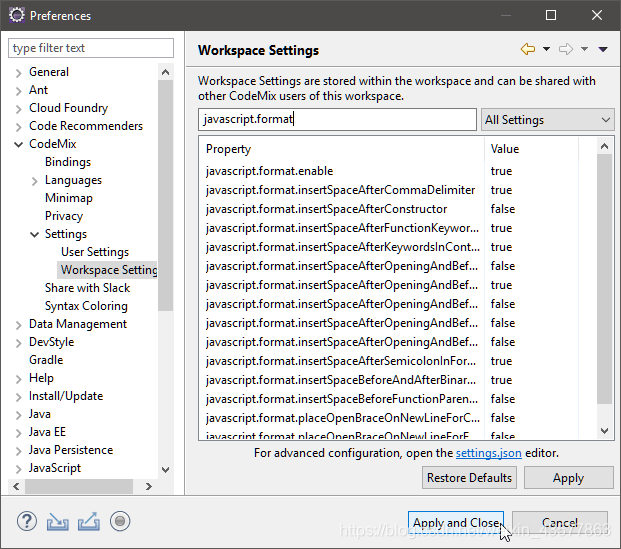Viewport: 621px width, 549px height.
Task: Select Workspace Settings in the tree
Action: click(109, 270)
